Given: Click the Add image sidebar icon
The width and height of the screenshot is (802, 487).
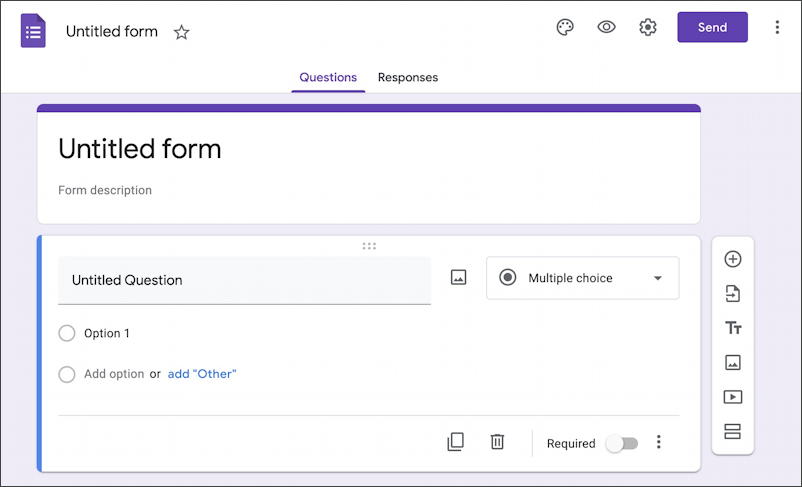Looking at the screenshot, I should [732, 362].
